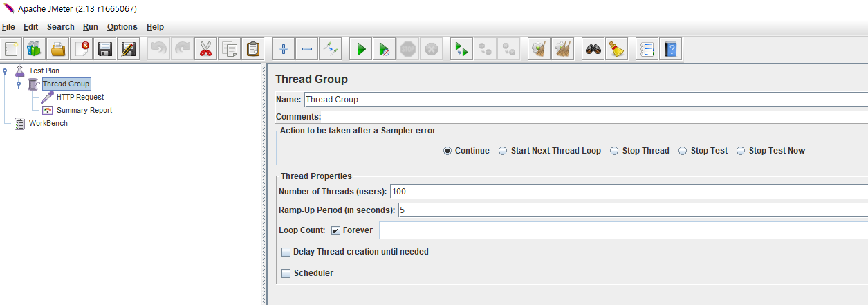Select the Stop Test radio button
The width and height of the screenshot is (868, 305).
(683, 151)
